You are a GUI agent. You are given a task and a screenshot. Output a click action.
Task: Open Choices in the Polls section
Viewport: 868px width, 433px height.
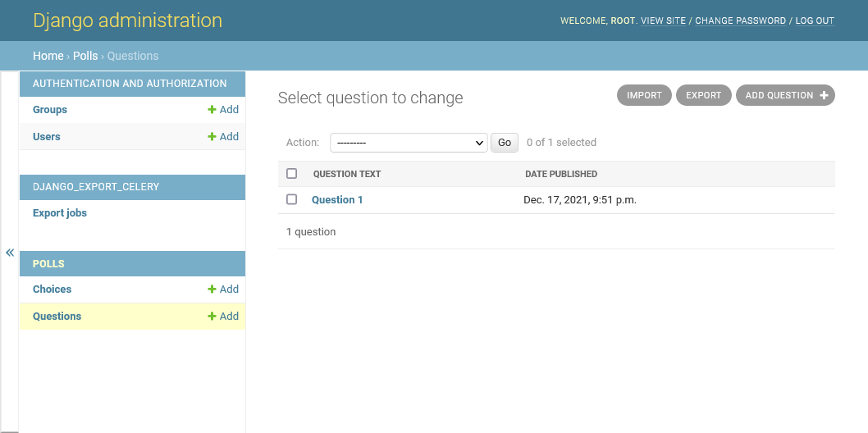[52, 289]
